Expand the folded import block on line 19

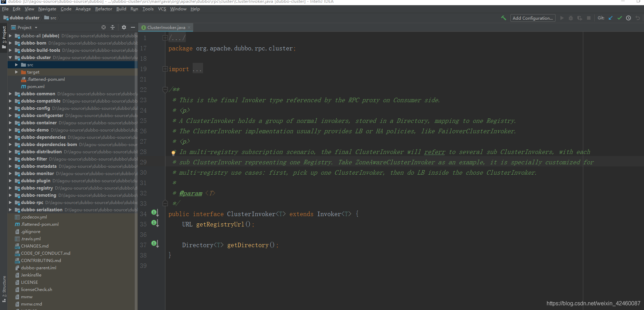coord(165,69)
